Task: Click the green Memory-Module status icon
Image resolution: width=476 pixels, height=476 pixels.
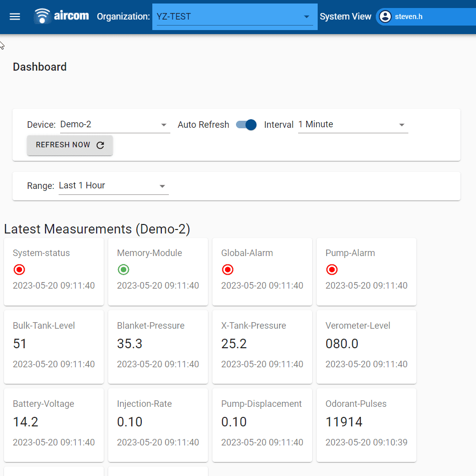Action: pyautogui.click(x=124, y=270)
